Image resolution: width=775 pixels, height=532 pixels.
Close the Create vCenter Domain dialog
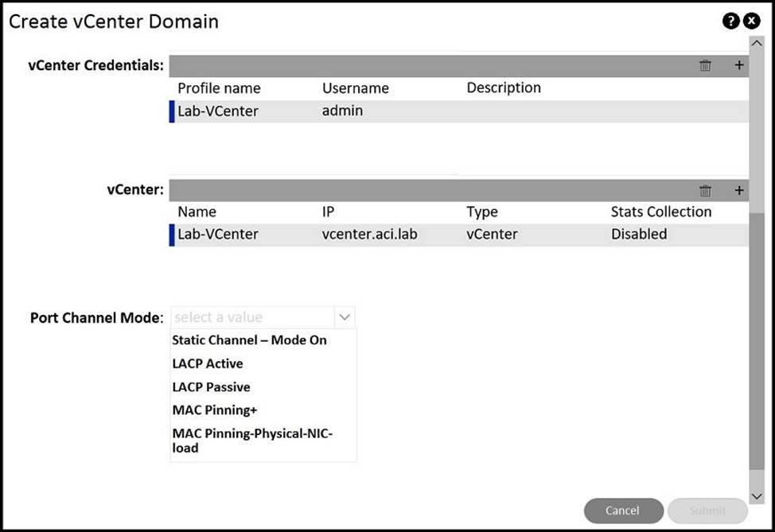point(751,21)
